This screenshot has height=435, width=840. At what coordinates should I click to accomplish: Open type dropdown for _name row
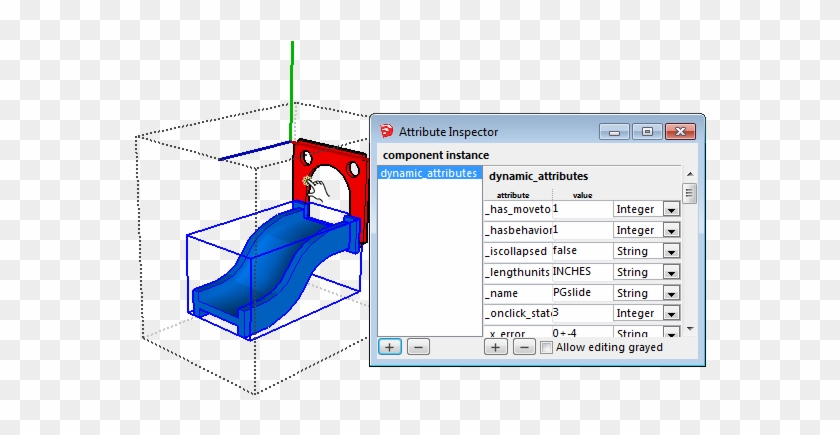click(x=671, y=293)
